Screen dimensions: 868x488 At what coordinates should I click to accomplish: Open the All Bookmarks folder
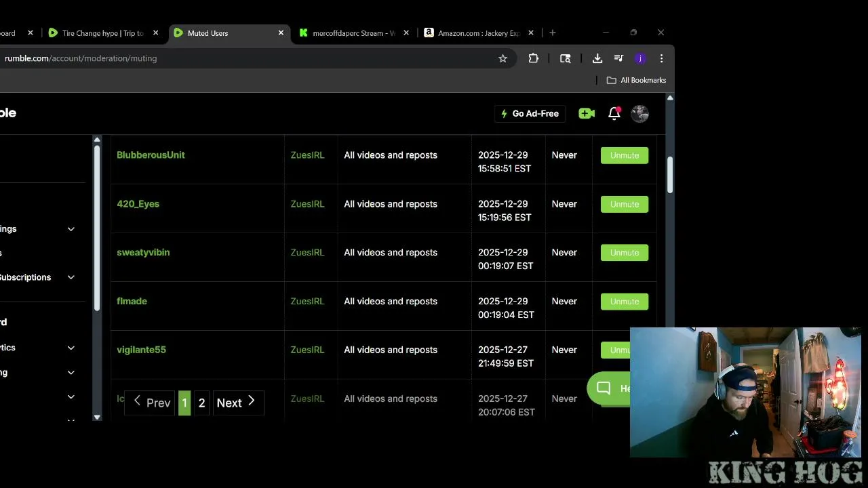tap(636, 80)
